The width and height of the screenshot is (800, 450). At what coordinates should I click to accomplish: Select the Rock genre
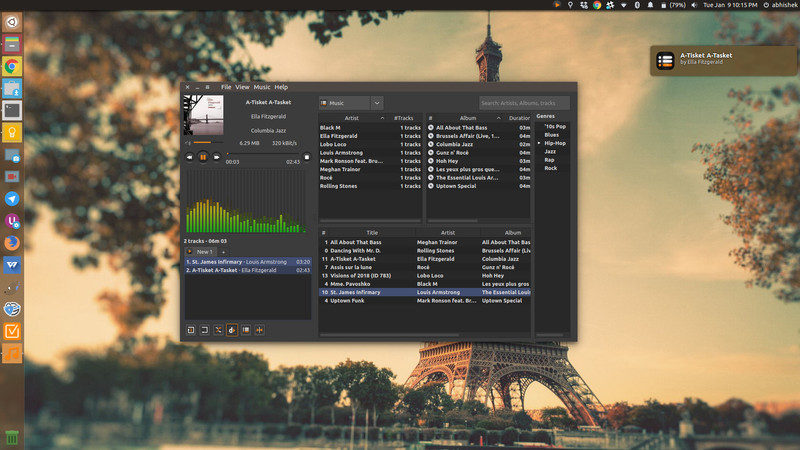551,168
